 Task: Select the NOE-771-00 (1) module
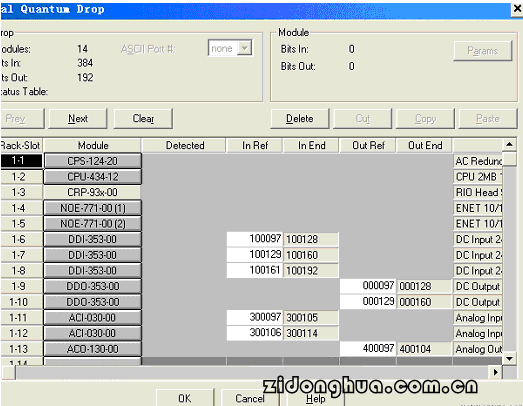93,208
